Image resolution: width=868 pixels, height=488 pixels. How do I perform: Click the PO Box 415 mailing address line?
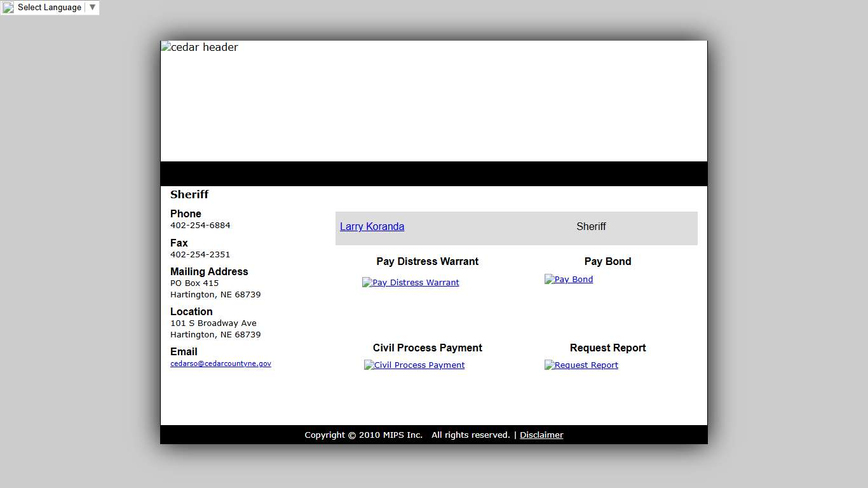(x=194, y=283)
